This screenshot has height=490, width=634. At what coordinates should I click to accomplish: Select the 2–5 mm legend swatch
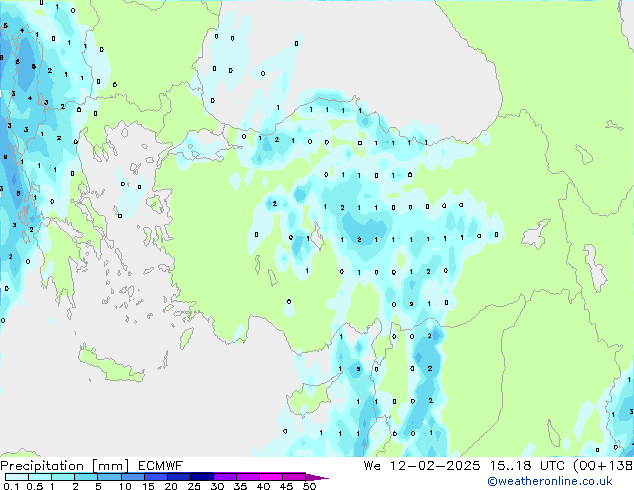(86, 477)
